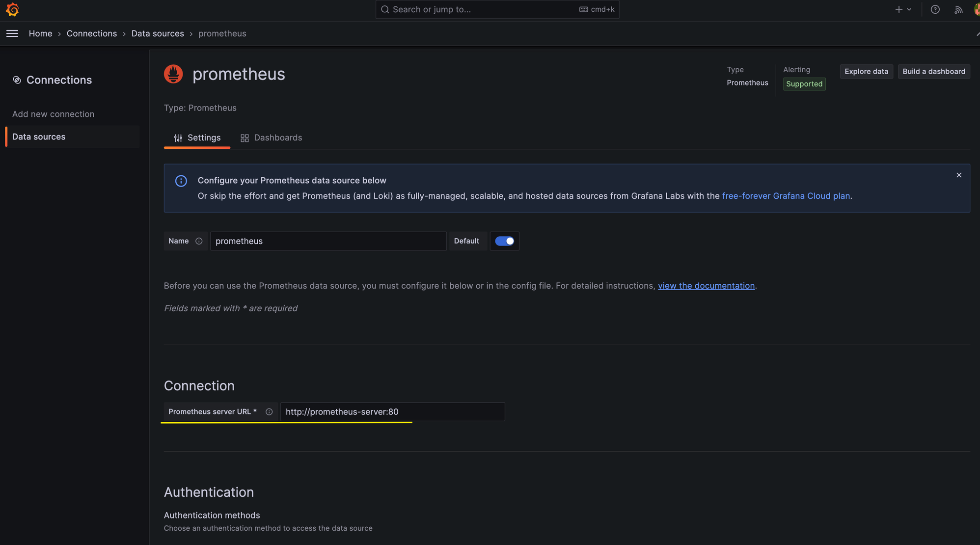Click the Connection section heading
This screenshot has height=545, width=980.
199,386
